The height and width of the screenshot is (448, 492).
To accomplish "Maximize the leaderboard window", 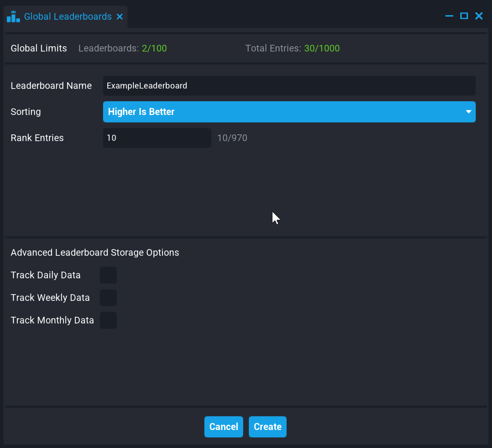I will (x=464, y=16).
